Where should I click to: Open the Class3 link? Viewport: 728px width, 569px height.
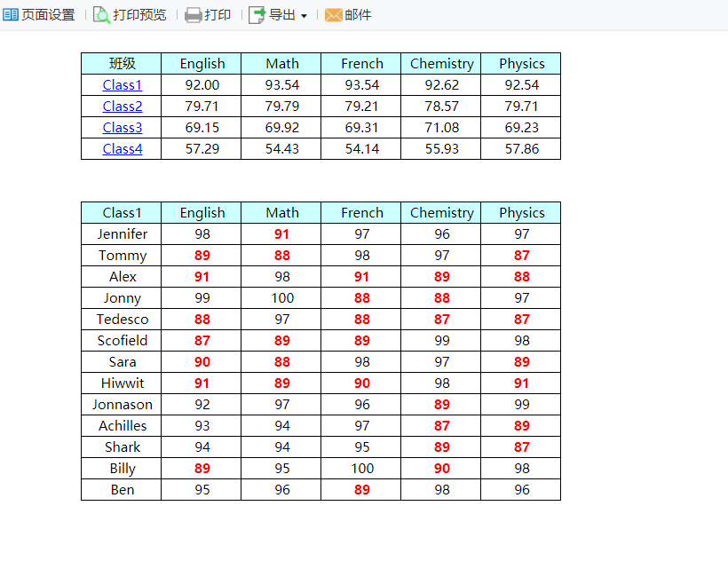(123, 128)
